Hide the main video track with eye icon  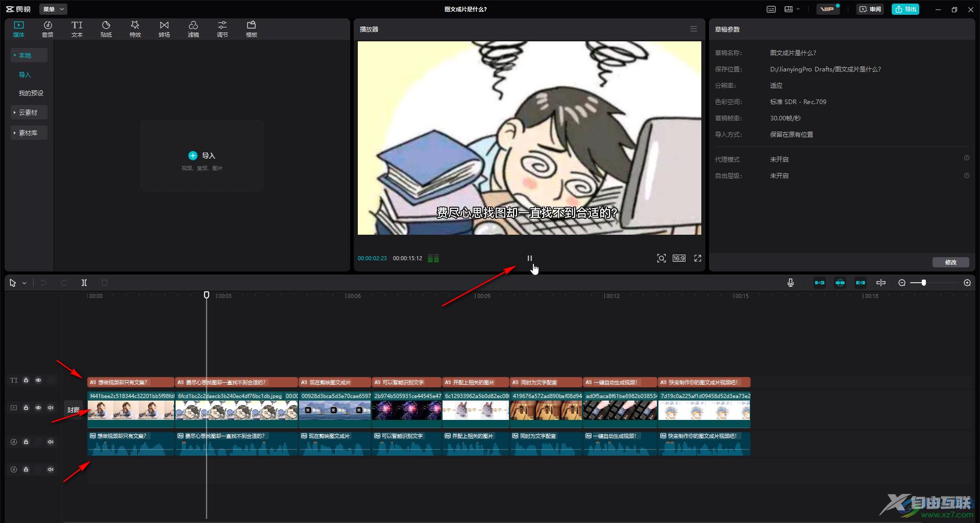coord(38,408)
